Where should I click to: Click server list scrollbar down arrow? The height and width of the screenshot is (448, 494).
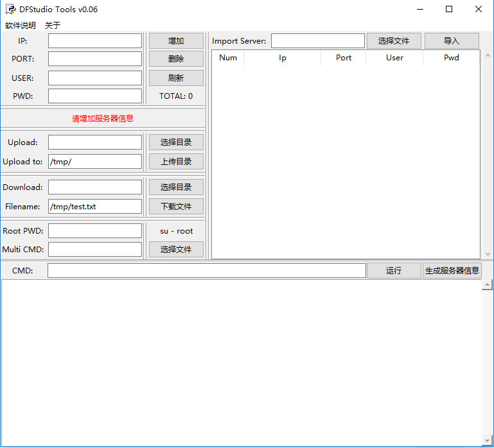488,254
